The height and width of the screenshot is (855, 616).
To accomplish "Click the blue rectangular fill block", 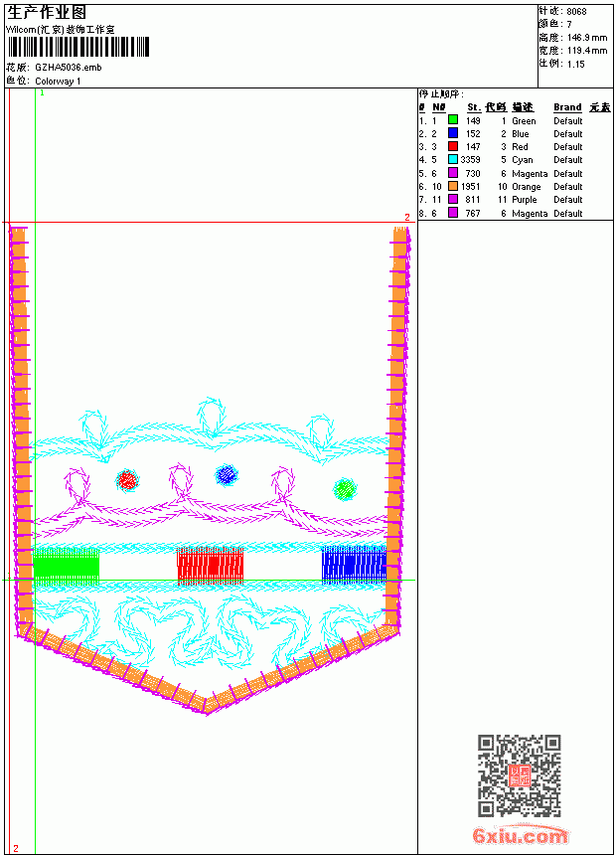I will (x=354, y=565).
